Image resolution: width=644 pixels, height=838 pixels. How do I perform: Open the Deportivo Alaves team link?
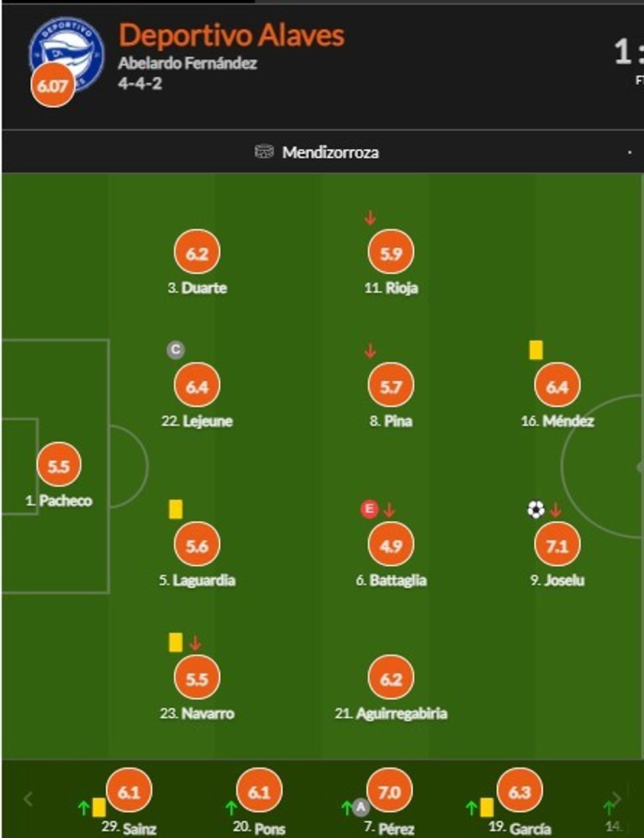231,35
